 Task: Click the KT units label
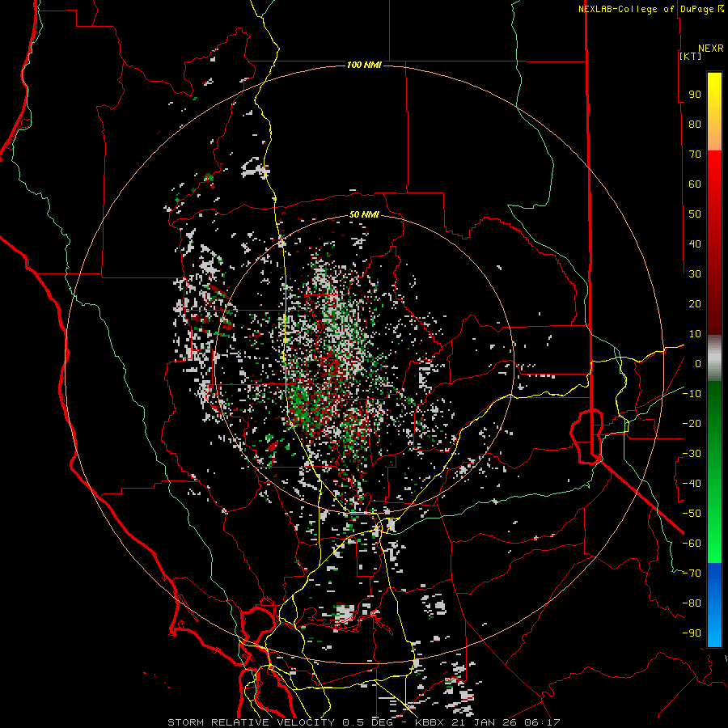690,56
